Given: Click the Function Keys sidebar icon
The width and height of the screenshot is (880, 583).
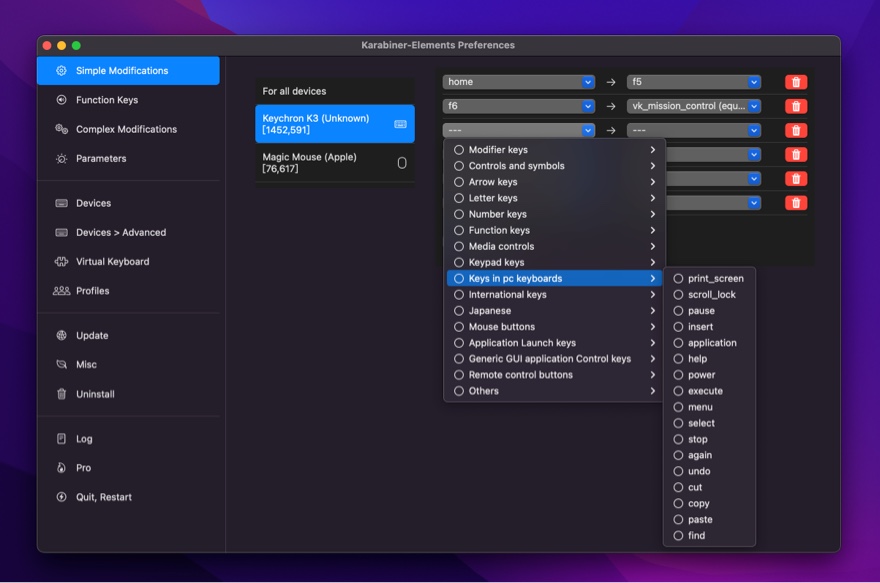Looking at the screenshot, I should (61, 100).
